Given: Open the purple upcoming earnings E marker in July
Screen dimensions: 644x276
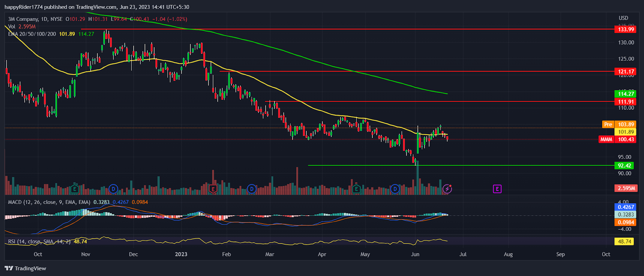Looking at the screenshot, I should [x=497, y=189].
